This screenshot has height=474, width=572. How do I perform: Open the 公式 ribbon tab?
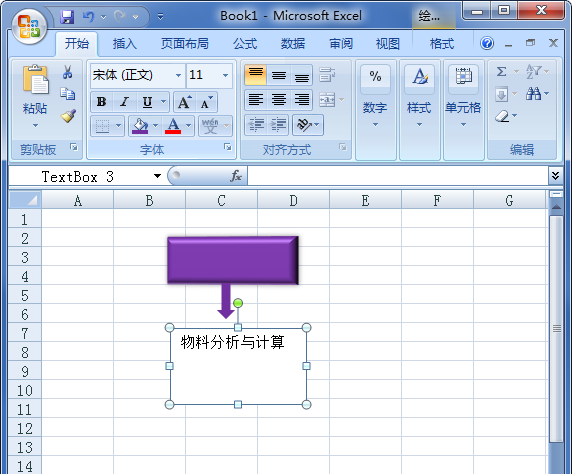245,44
